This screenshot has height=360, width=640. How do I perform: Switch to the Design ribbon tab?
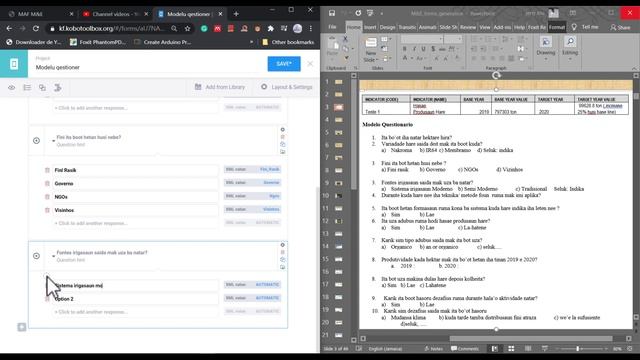387,27
